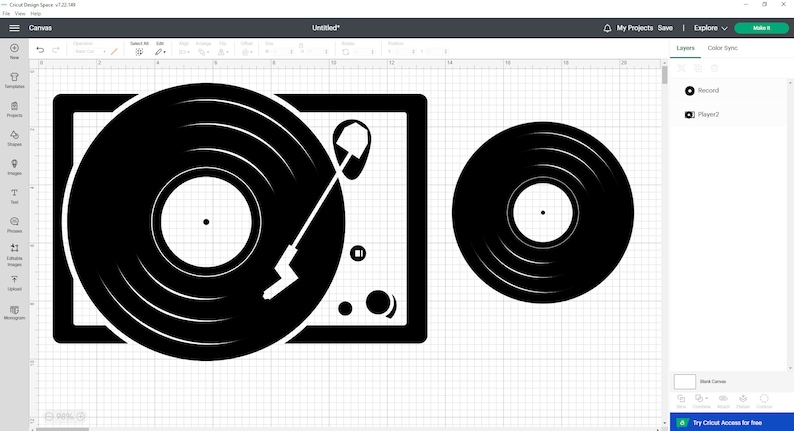The height and width of the screenshot is (431, 794).
Task: Open the Phrases panel
Action: click(x=14, y=225)
